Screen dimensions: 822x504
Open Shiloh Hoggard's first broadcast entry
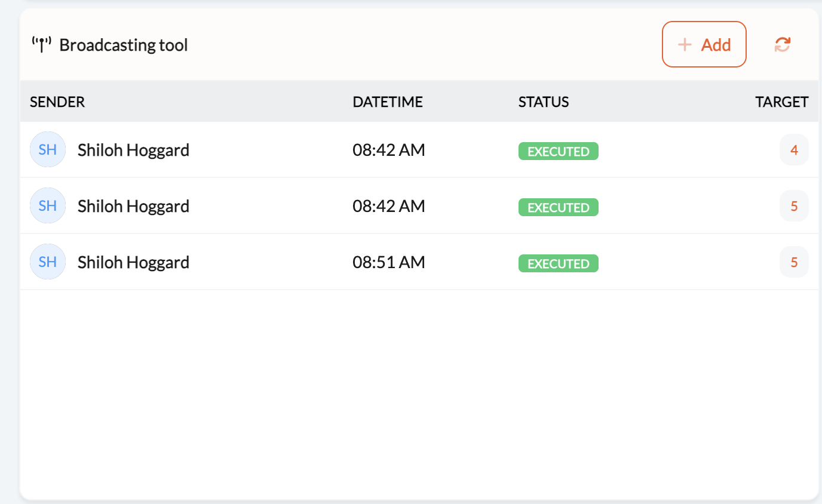pos(133,150)
